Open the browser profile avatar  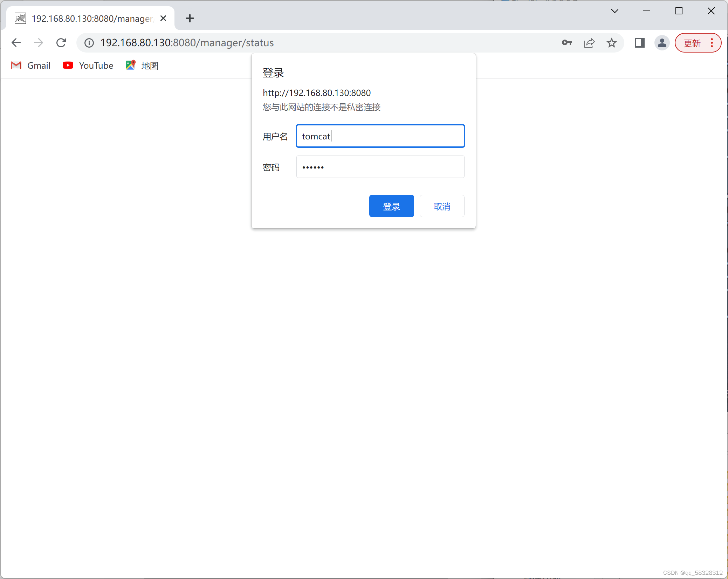[x=662, y=43]
